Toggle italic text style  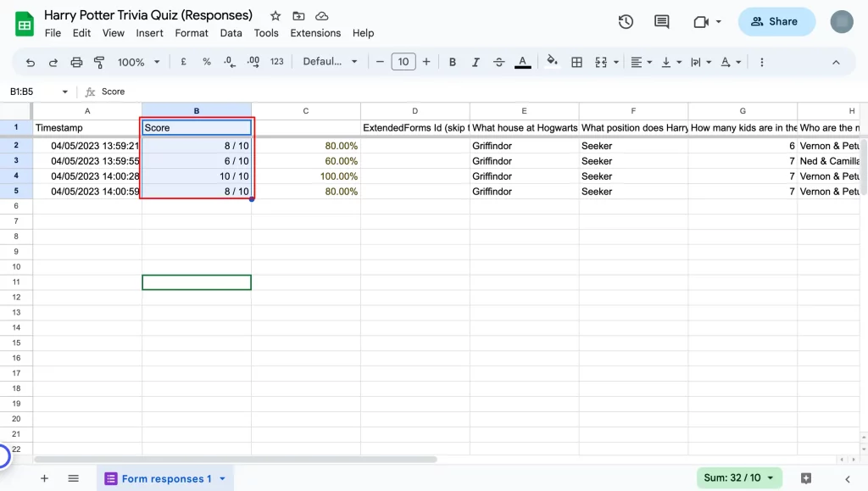click(476, 62)
